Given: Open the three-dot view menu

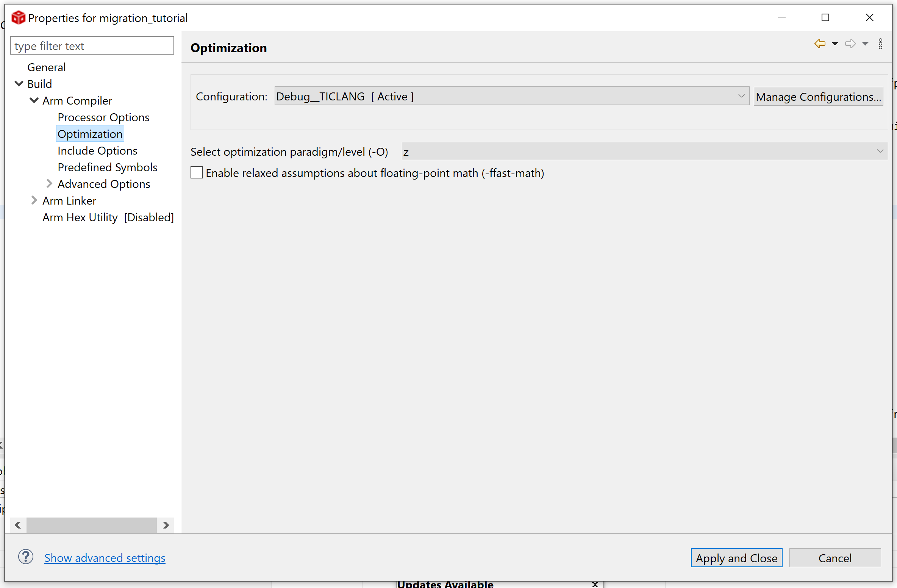Looking at the screenshot, I should (x=881, y=44).
